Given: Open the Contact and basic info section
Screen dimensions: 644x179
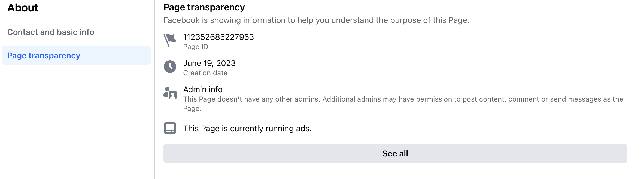Looking at the screenshot, I should 51,32.
